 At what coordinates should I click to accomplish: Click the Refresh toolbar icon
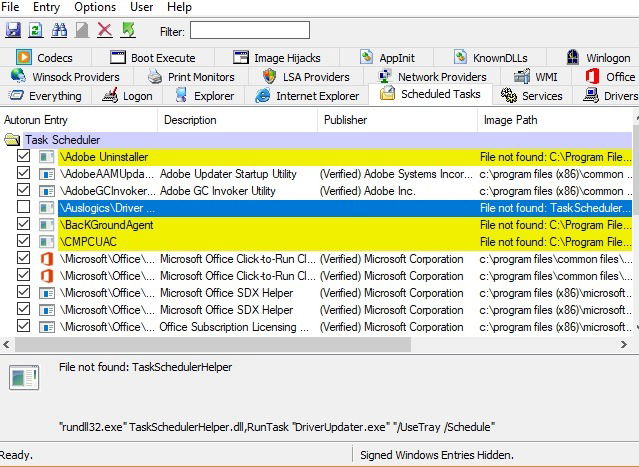tap(36, 31)
